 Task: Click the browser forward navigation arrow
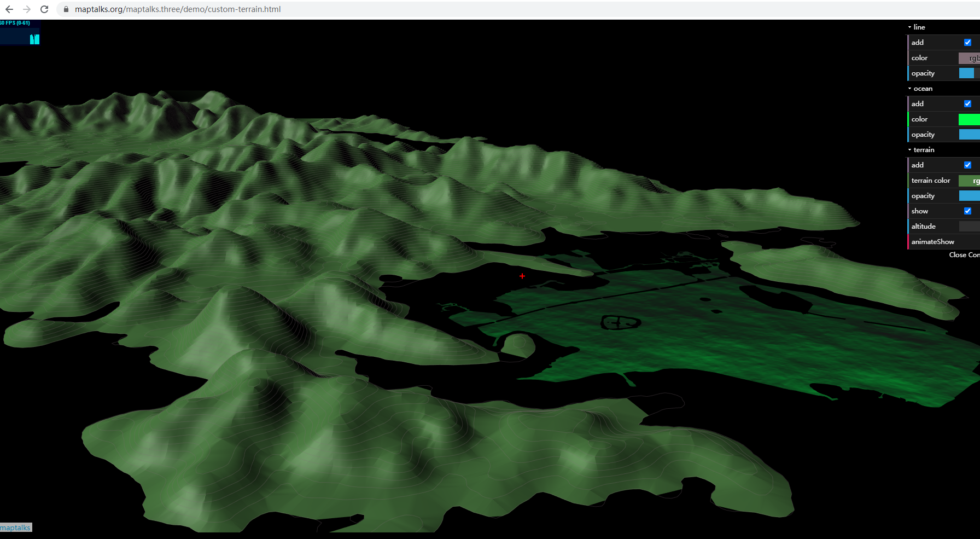(x=26, y=9)
